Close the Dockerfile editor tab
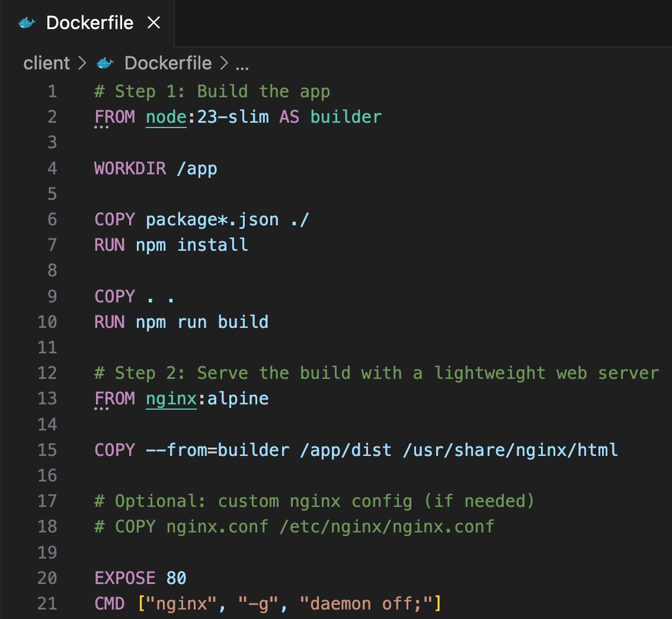 [153, 23]
